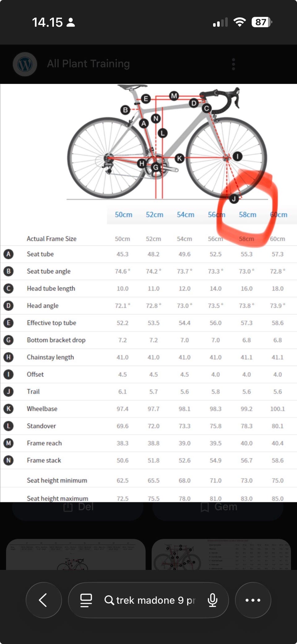
Task: Tap the All Plant Training title
Action: (x=88, y=64)
